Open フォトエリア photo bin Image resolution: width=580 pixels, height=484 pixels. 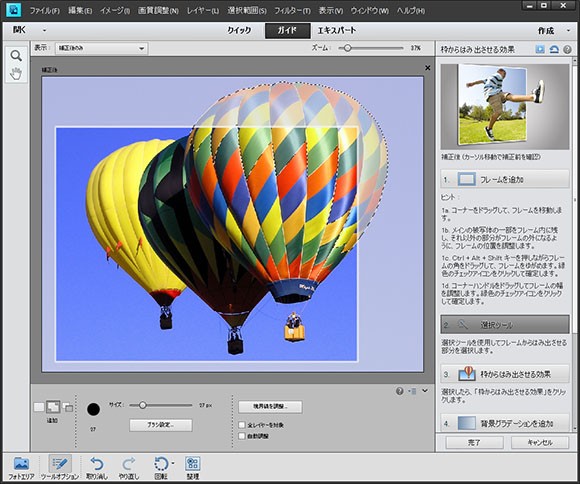21,468
